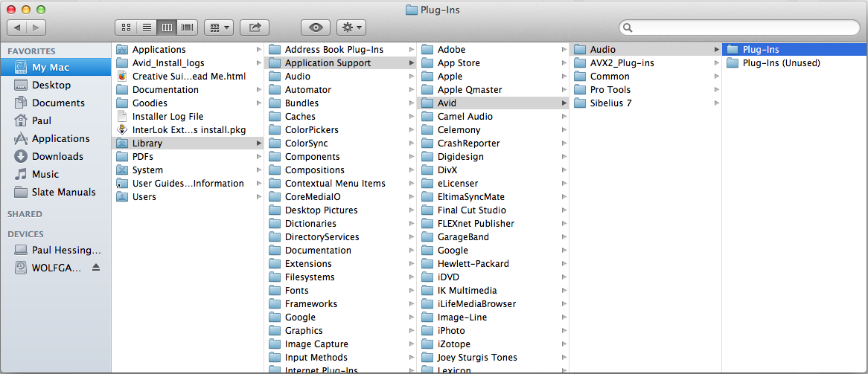Expand the GarageBand folder arrow
Screen dimensions: 868x374
click(564, 236)
